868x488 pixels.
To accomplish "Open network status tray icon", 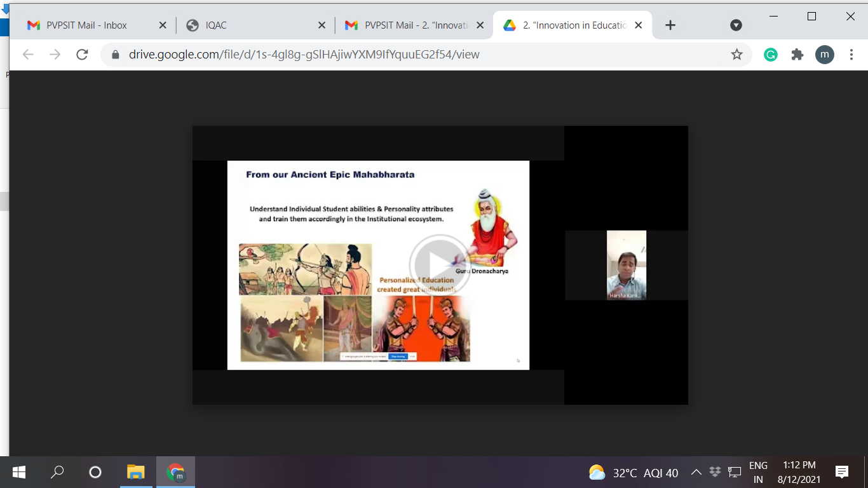I will coord(735,472).
